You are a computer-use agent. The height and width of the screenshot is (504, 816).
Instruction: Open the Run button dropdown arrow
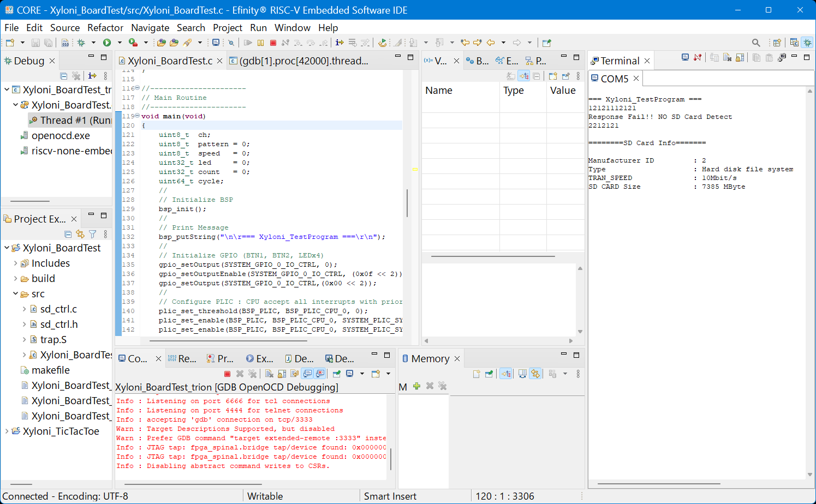coord(120,43)
